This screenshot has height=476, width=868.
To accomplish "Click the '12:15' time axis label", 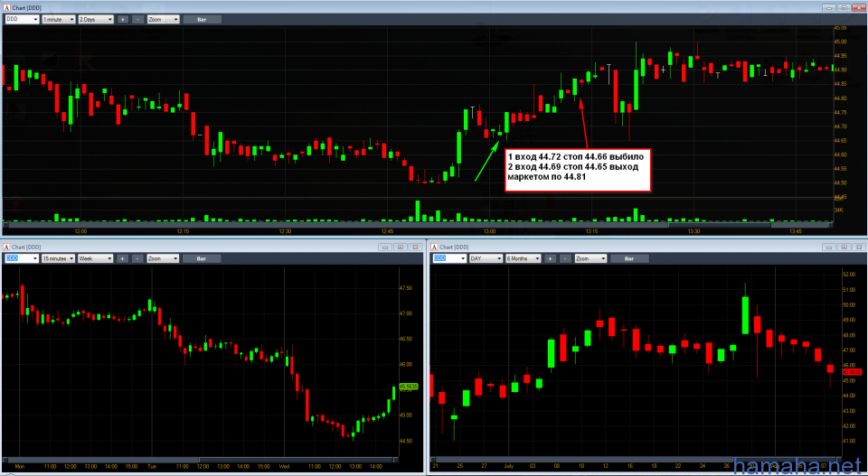I will pyautogui.click(x=182, y=231).
